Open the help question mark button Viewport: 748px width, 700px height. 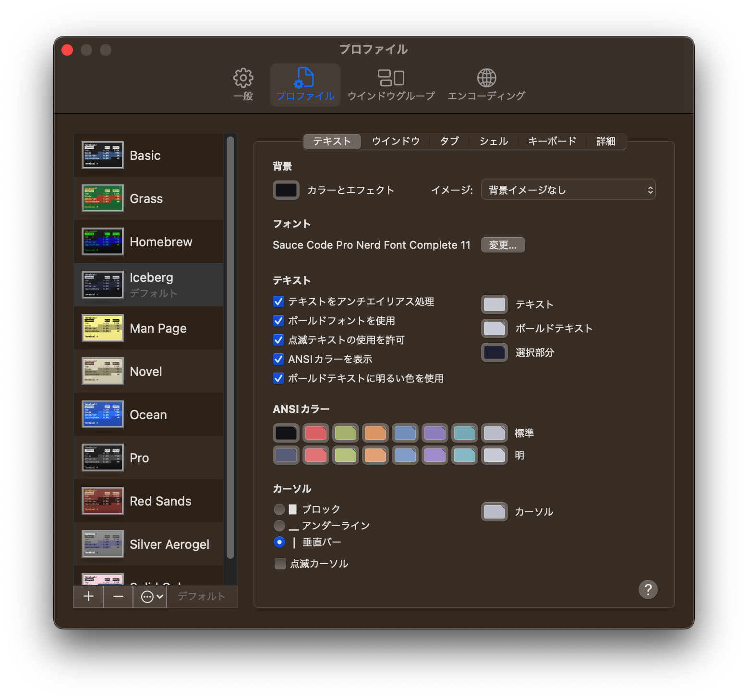(x=648, y=589)
